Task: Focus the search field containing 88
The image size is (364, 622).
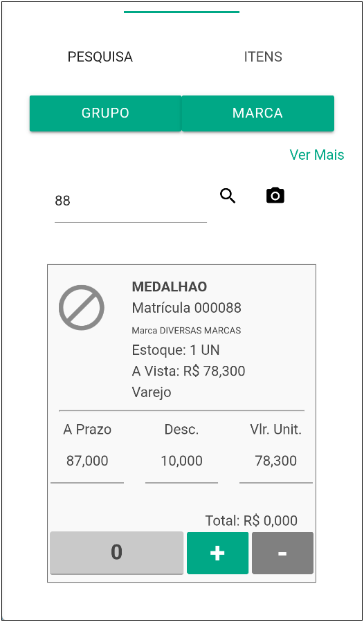Action: 131,201
